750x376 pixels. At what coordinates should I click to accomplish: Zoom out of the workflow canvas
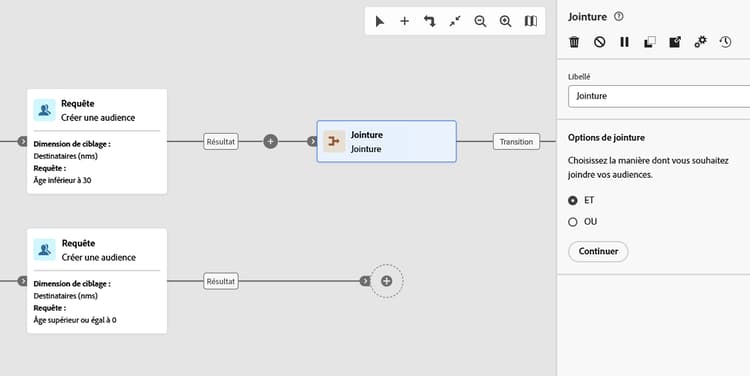pos(480,21)
